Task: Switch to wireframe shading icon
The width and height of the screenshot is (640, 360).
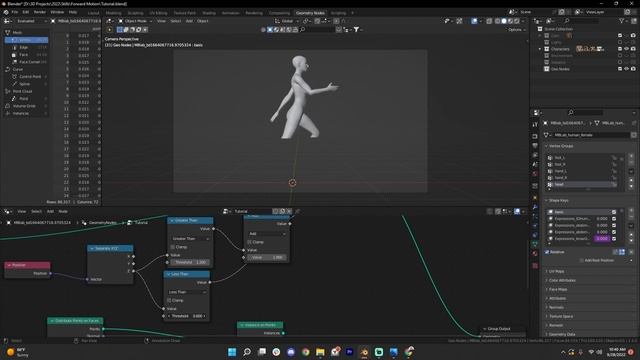Action: click(x=498, y=21)
